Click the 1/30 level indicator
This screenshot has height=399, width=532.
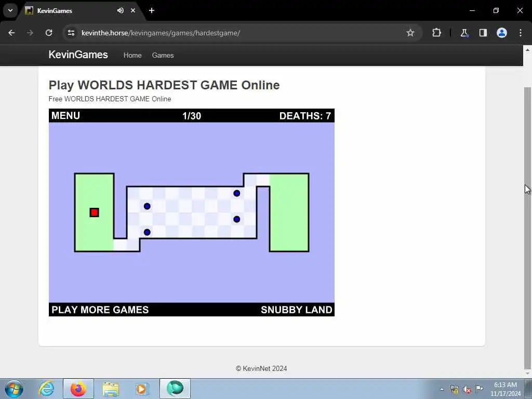pos(192,116)
